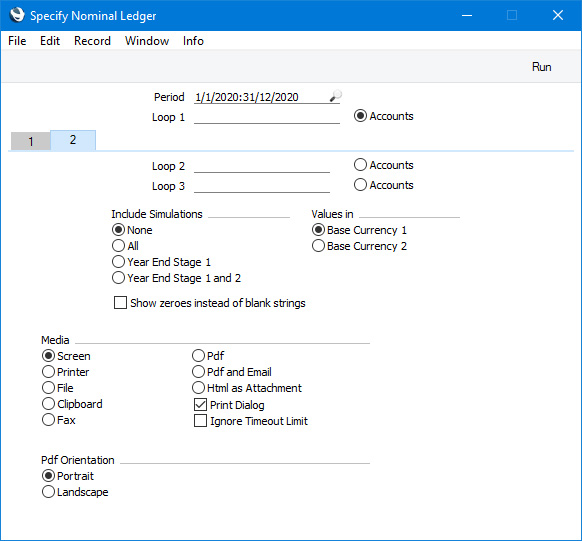The height and width of the screenshot is (541, 582).
Task: Close the Specify Nominal Ledger window
Action: click(558, 15)
